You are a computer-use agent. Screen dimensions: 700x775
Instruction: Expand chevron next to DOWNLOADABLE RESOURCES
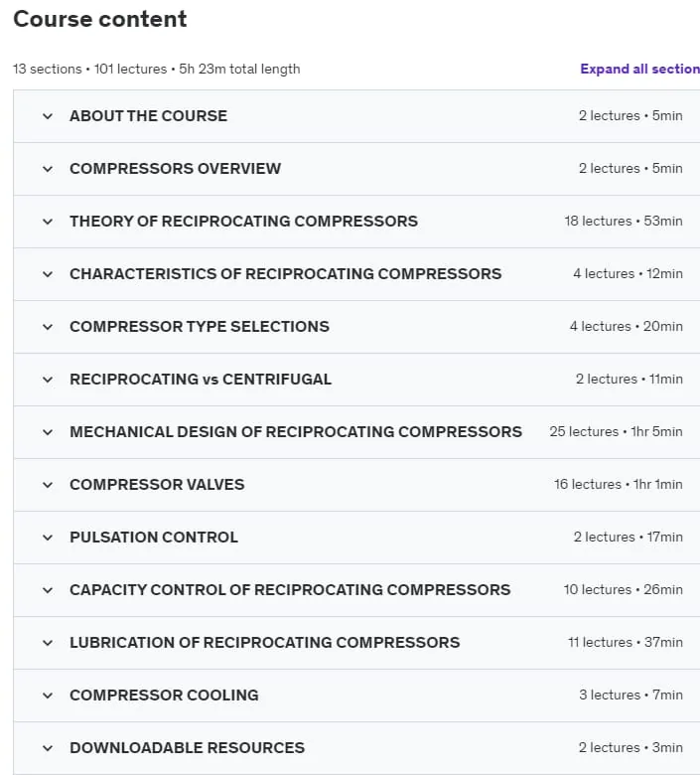point(48,748)
